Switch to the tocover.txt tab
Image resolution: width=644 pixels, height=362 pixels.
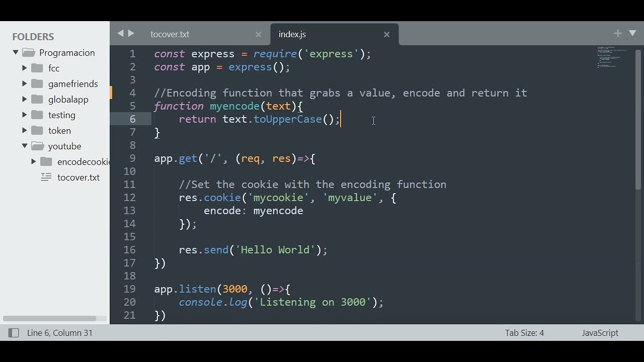[170, 34]
